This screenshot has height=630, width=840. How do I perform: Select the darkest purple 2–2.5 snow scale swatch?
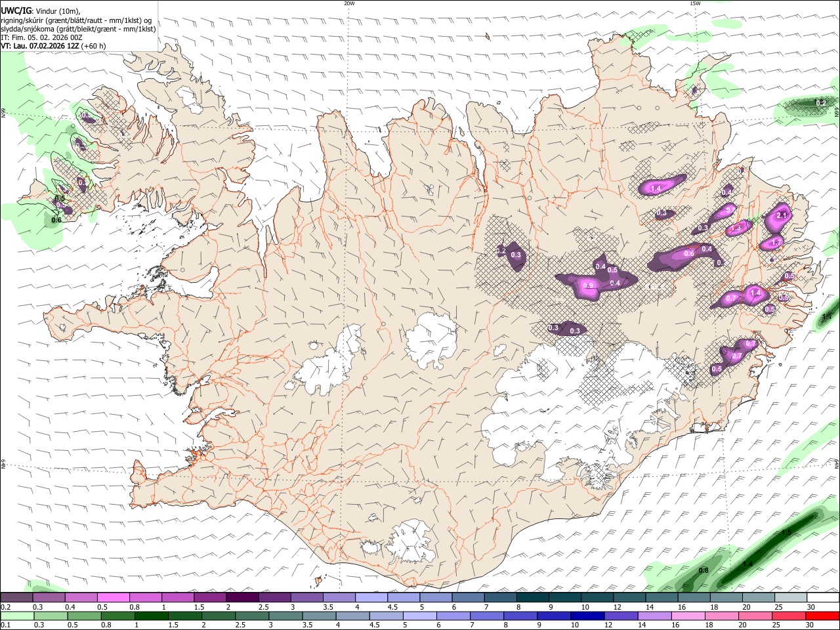pos(242,597)
